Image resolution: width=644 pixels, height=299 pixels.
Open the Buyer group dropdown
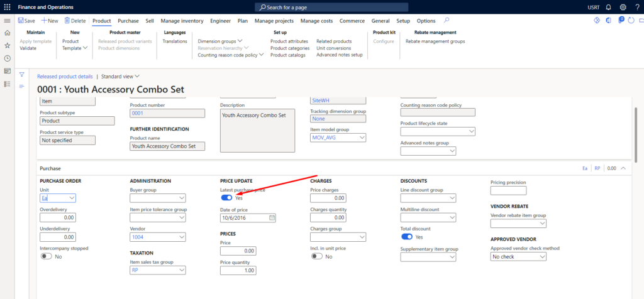pyautogui.click(x=182, y=198)
